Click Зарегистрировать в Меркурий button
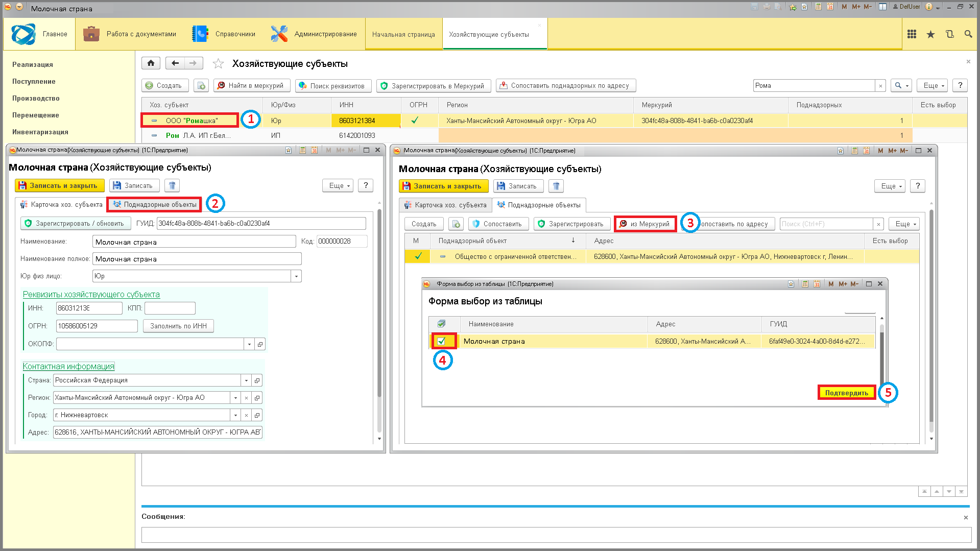Viewport: 980px width, 551px height. click(433, 86)
